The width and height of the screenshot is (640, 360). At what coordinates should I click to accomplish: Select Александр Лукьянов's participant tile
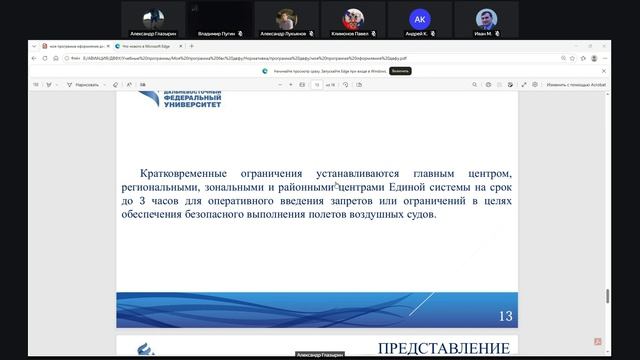[287, 20]
